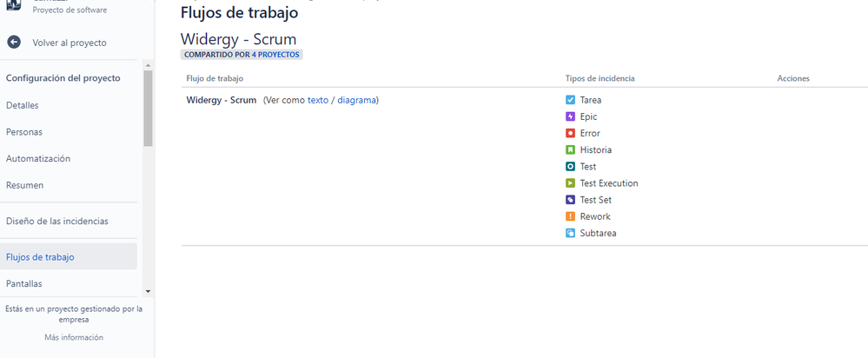Open Resumen settings page
Viewport: 868px width, 358px height.
(x=24, y=185)
